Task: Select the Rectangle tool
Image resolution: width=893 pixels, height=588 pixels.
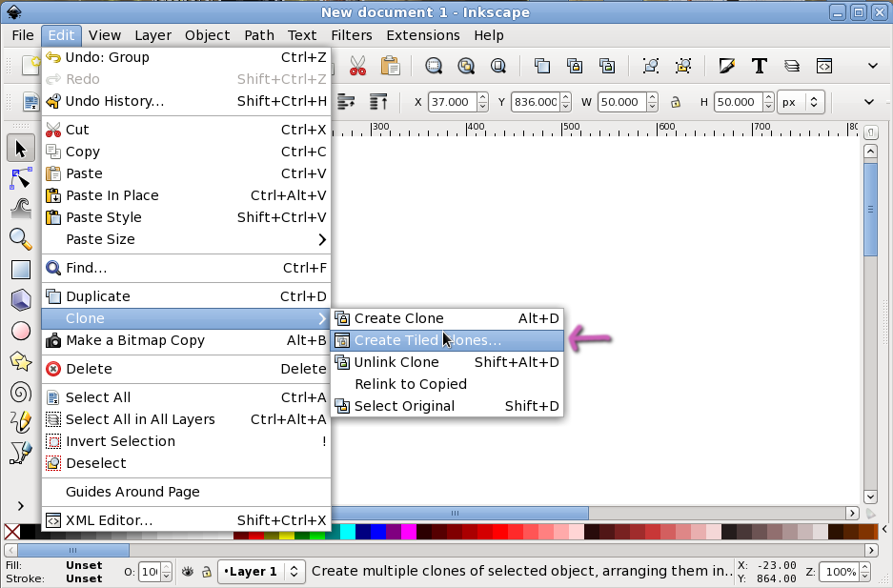Action: click(x=21, y=270)
